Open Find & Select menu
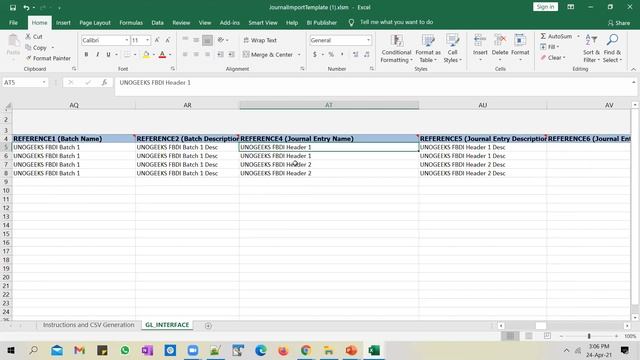Screen dimensions: 640x360 [612, 49]
